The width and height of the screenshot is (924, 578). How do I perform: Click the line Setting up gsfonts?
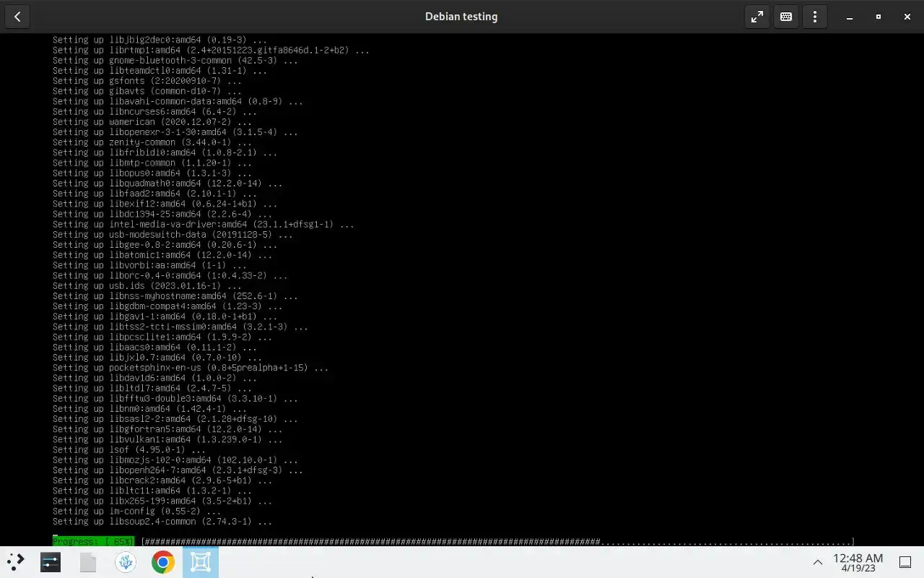147,81
